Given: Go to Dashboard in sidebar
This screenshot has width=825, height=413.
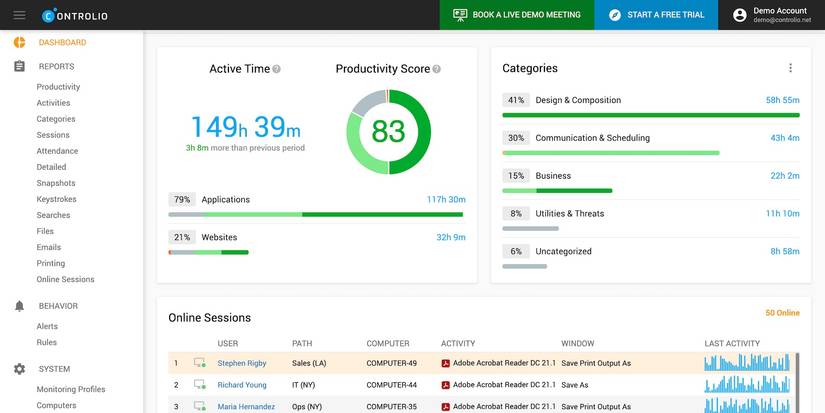Looking at the screenshot, I should pos(63,43).
